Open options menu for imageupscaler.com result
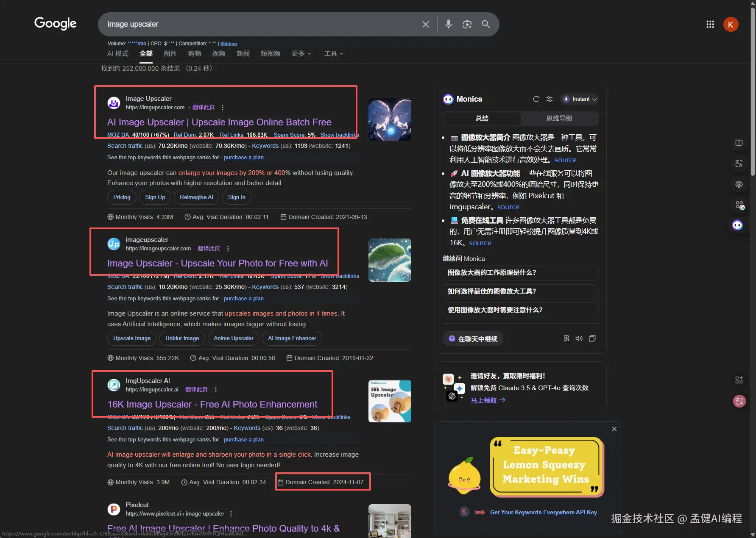Screen dimensions: 756x538 pos(228,249)
